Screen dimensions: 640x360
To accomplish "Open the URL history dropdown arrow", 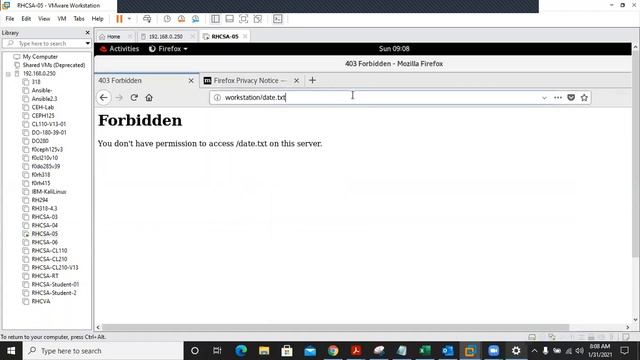I will pos(544,98).
